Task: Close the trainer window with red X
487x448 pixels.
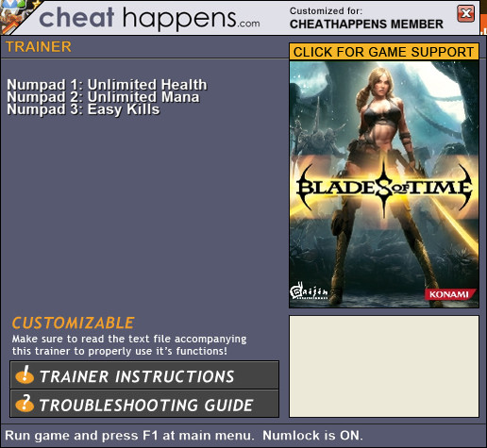Action: click(465, 13)
